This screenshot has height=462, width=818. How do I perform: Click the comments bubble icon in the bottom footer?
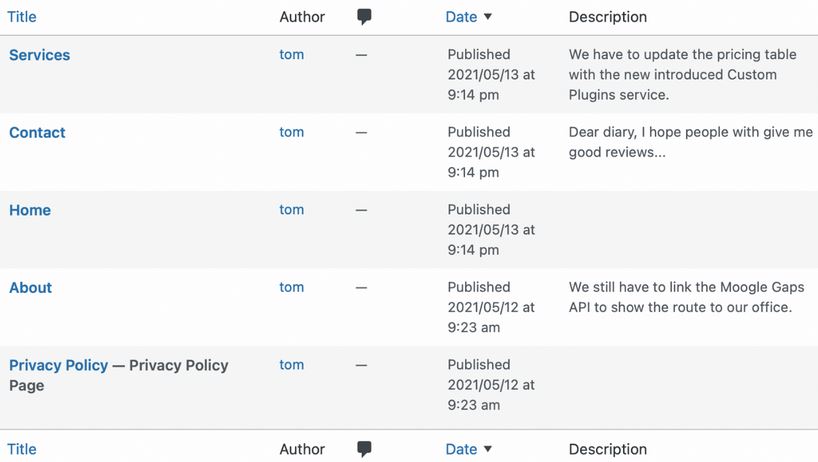click(x=364, y=449)
